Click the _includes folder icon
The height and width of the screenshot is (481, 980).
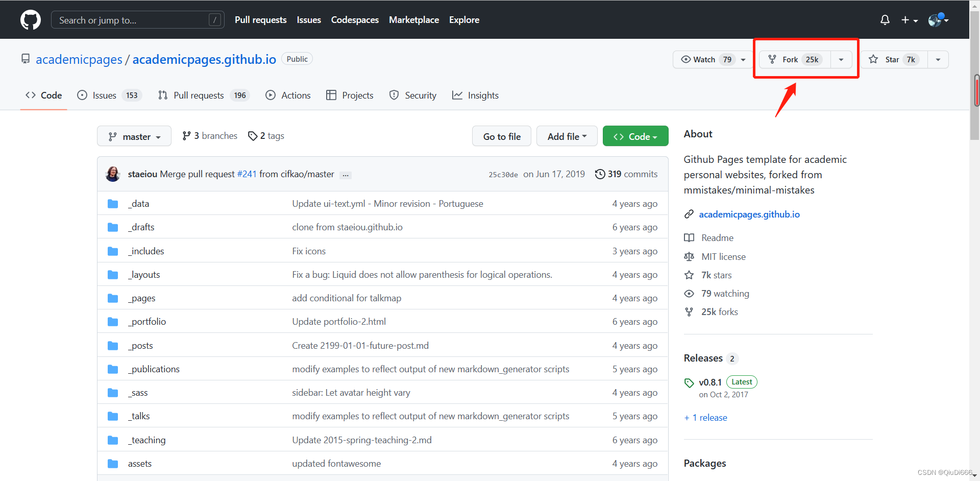[113, 251]
